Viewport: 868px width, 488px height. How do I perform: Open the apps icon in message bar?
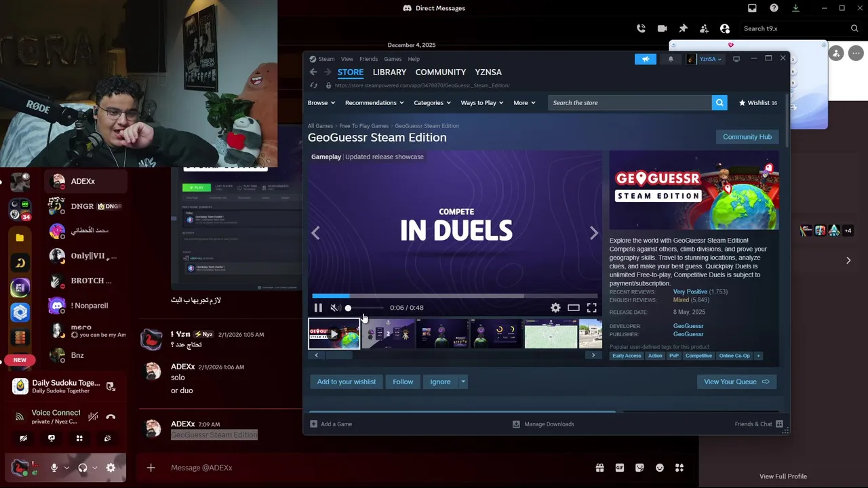coord(679,468)
